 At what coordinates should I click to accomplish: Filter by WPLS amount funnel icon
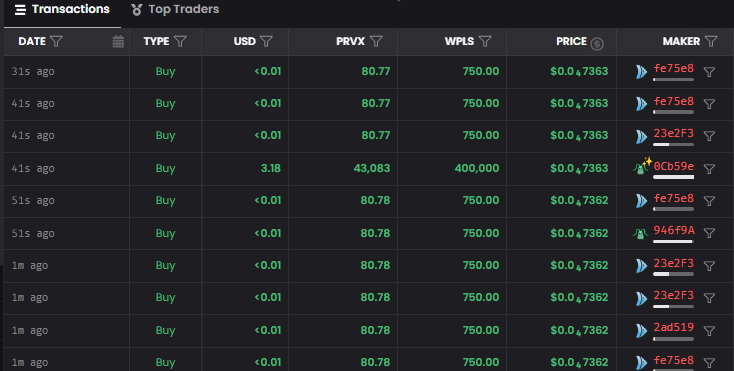485,41
